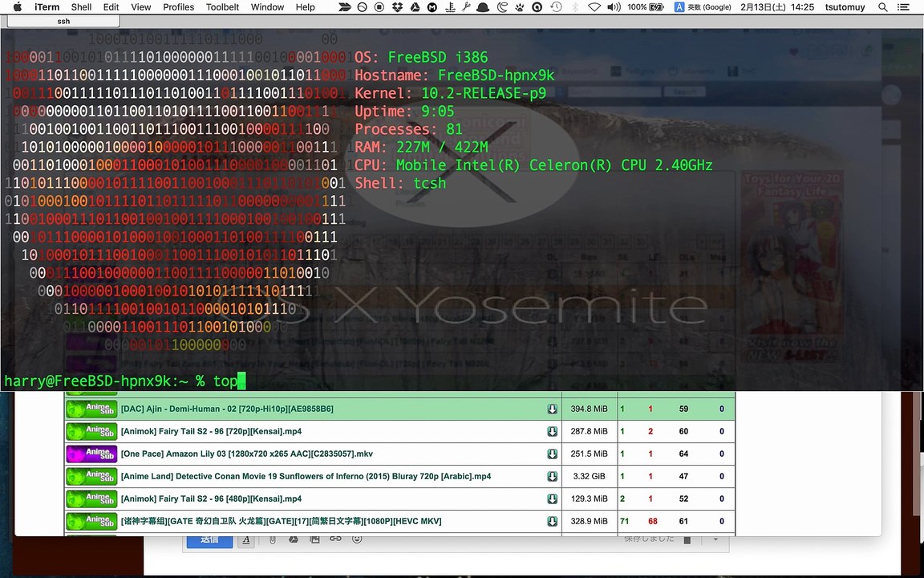Screen dimensions: 924x578
Task: Download the GATE 17 HEVC torrent
Action: coord(552,521)
